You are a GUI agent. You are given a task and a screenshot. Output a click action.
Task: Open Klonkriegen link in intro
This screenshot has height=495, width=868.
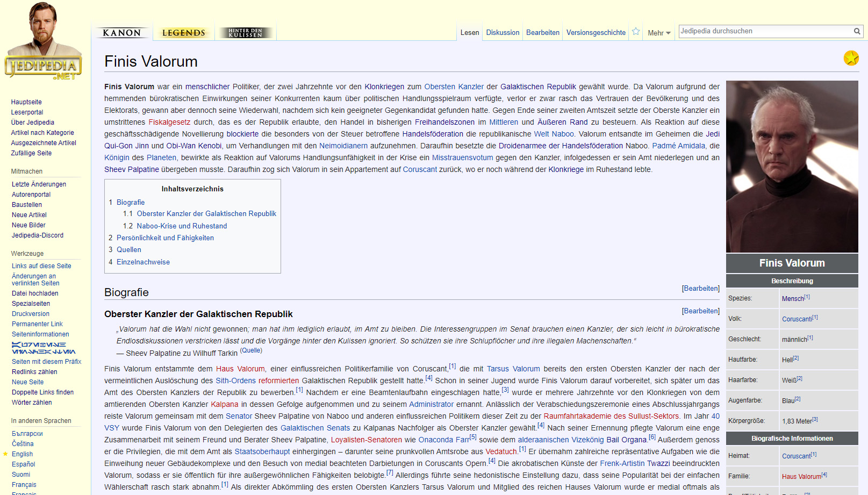point(384,87)
